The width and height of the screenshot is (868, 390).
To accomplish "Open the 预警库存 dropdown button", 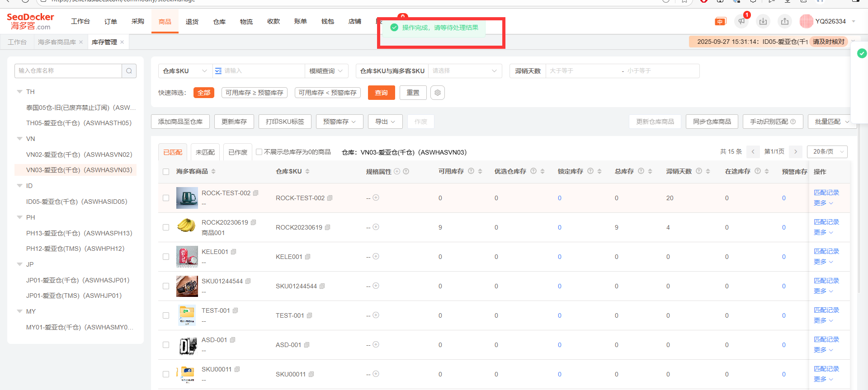I will point(340,122).
